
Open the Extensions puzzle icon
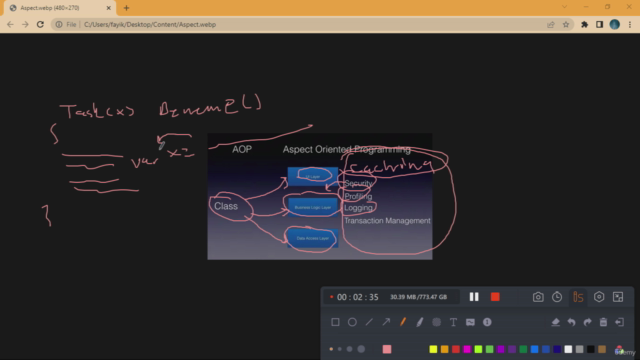pyautogui.click(x=584, y=24)
